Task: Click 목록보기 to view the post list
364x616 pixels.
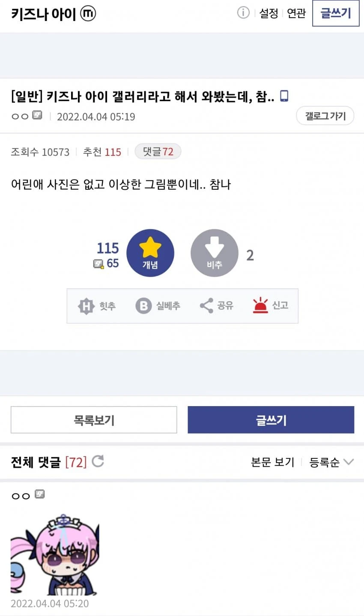Action: (x=94, y=420)
